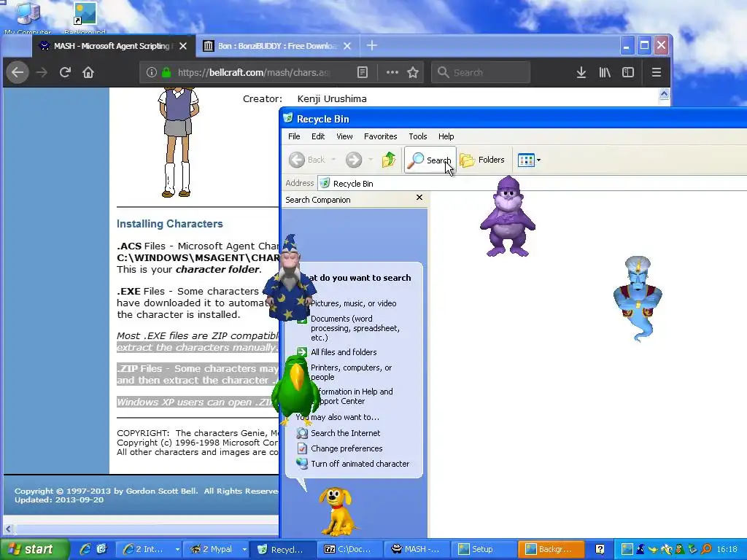Open the Favorites menu in Recycle Bin

pos(380,136)
